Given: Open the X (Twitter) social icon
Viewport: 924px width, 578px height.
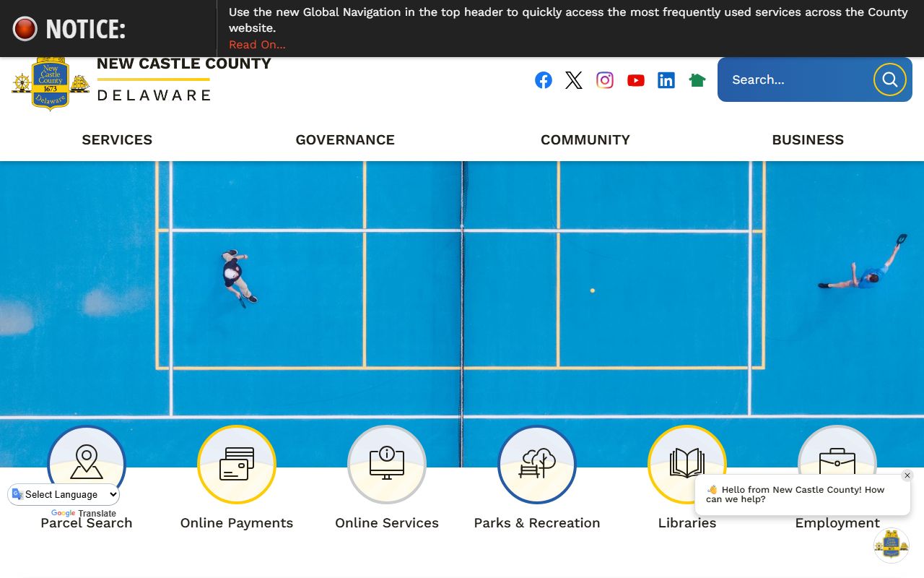Looking at the screenshot, I should point(574,80).
